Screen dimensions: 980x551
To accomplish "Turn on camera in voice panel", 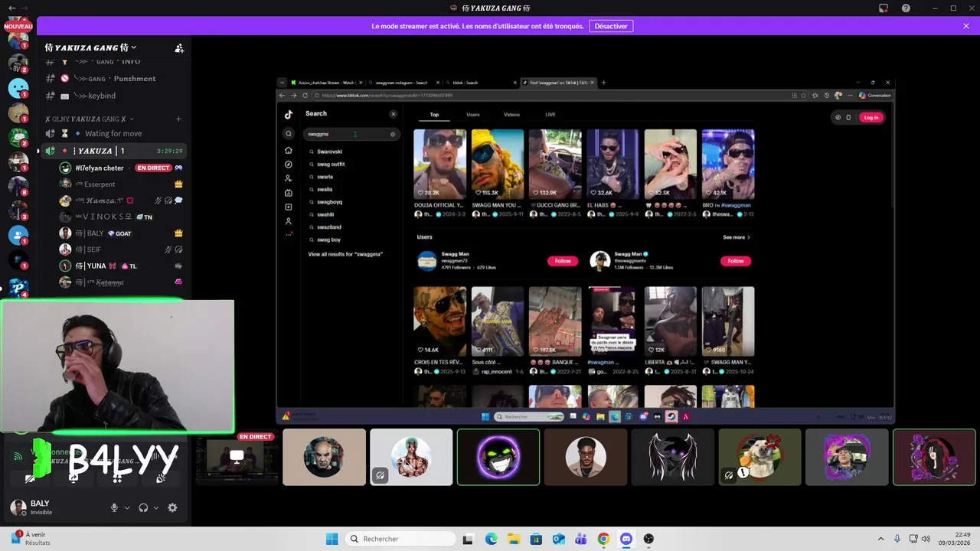I will point(30,478).
